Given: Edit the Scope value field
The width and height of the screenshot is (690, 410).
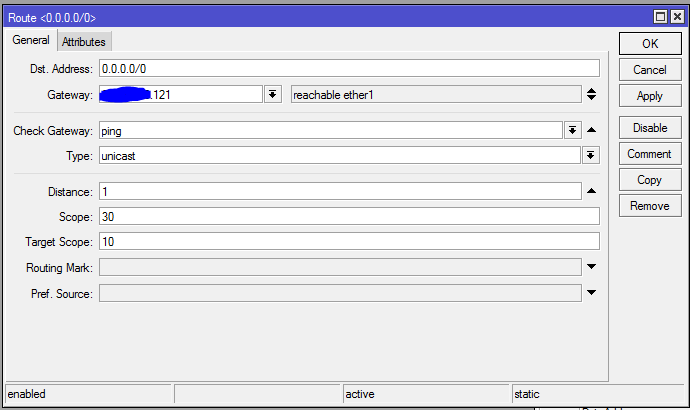Looking at the screenshot, I should pos(349,216).
